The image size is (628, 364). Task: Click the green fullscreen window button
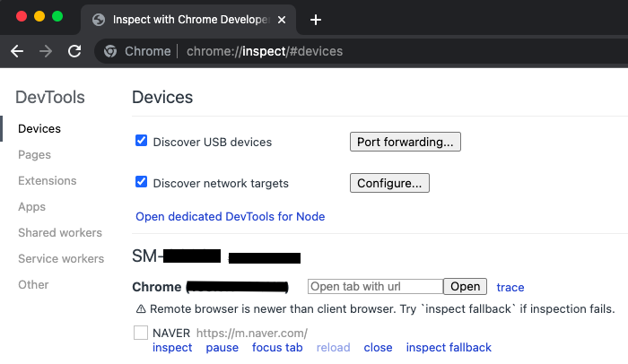[57, 16]
